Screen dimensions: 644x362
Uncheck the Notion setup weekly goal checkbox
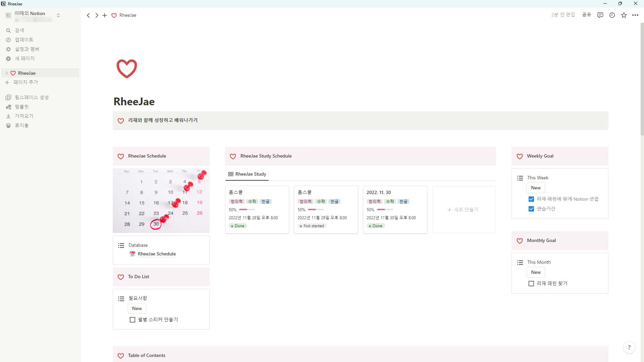531,199
